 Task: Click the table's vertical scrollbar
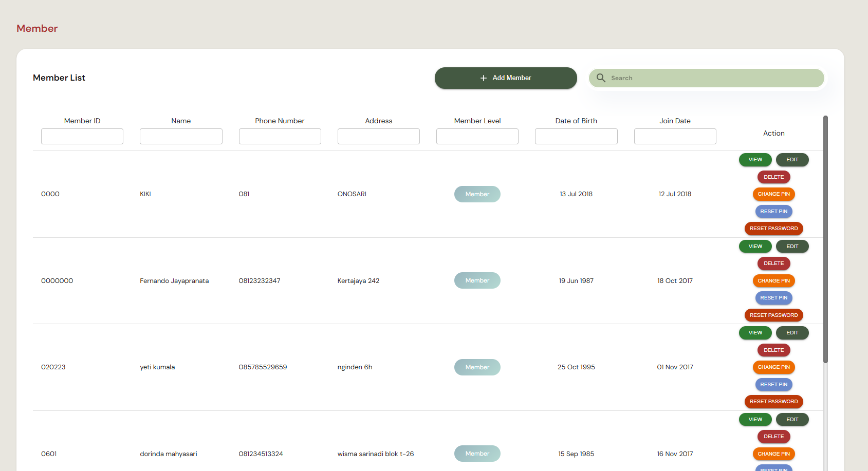(x=825, y=239)
